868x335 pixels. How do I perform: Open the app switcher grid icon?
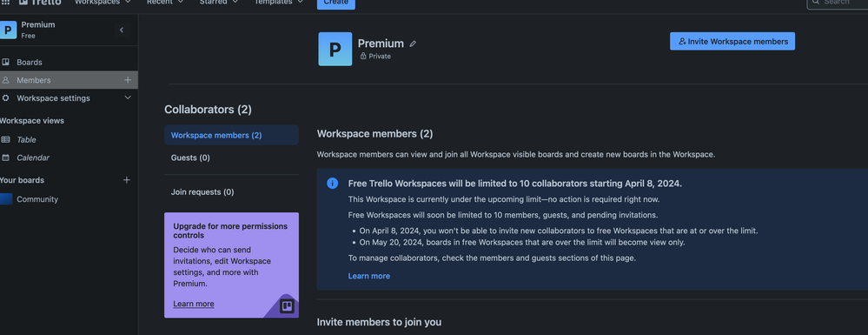point(5,2)
